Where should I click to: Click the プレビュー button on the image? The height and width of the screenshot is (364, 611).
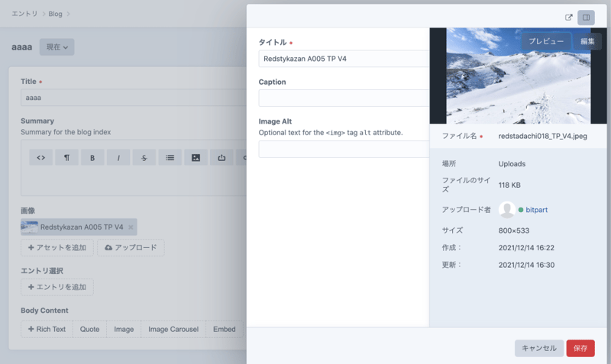tap(546, 42)
